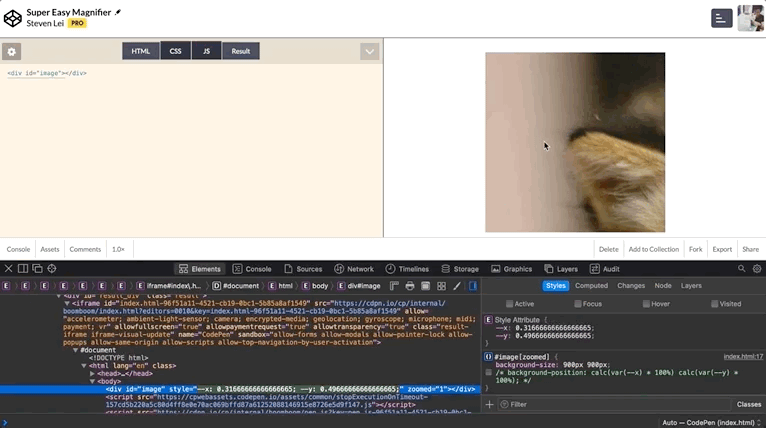The image size is (766, 428).
Task: Toggle the HTML editor button
Action: 141,51
